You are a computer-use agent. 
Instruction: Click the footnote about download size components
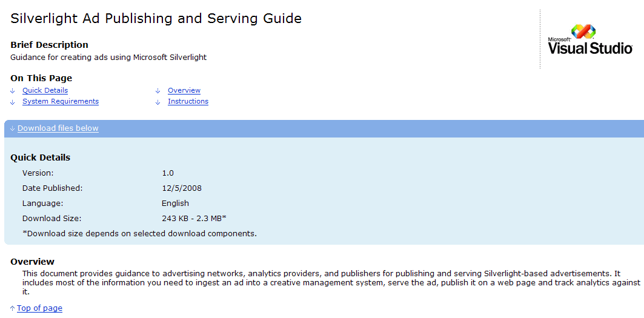tap(139, 233)
